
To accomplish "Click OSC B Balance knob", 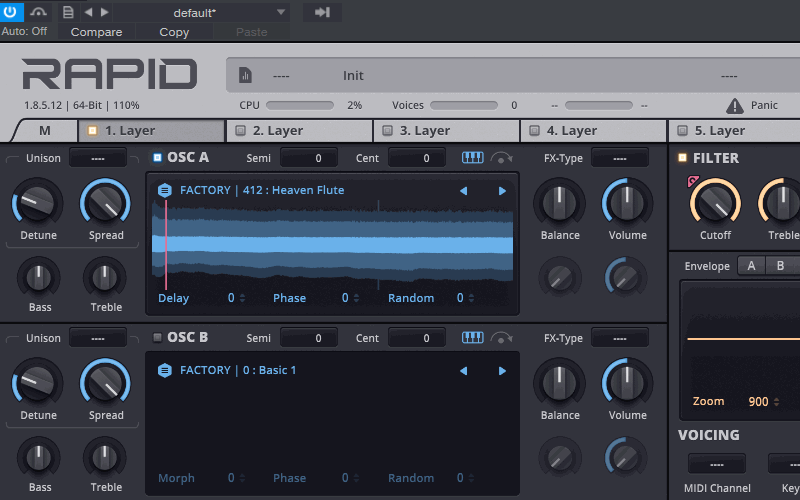I will click(560, 383).
